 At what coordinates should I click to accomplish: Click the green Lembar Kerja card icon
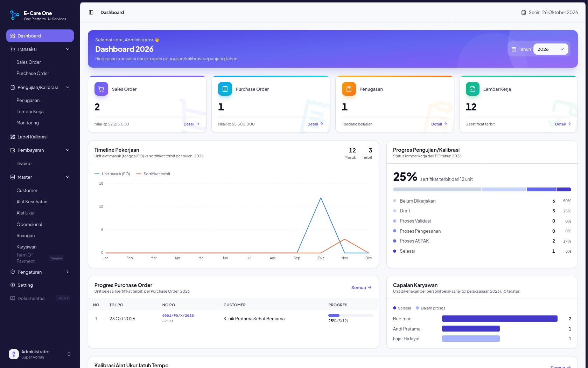(472, 89)
